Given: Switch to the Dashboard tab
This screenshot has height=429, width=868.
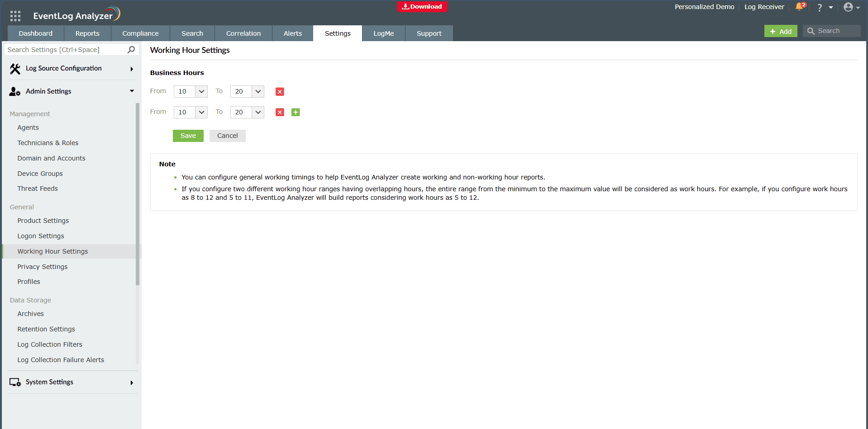Looking at the screenshot, I should [36, 33].
